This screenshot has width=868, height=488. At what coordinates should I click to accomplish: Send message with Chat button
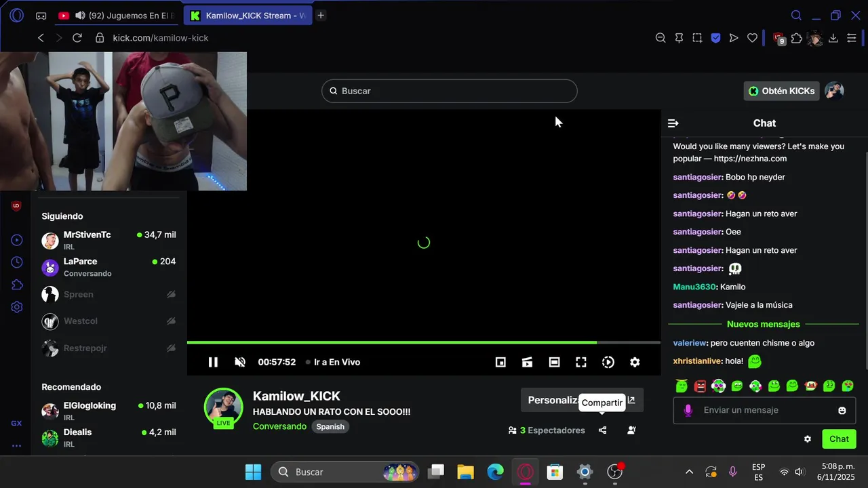839,439
